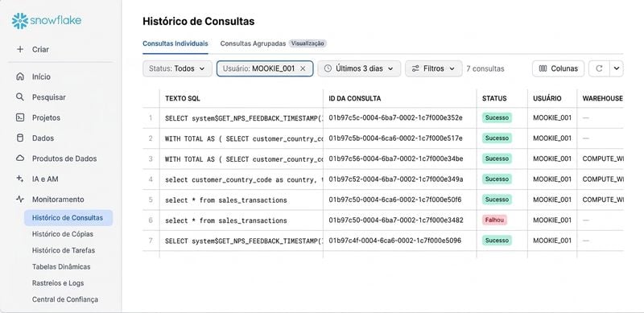The height and width of the screenshot is (313, 644).
Task: Collapse the Monitoramento section
Action: 58,200
